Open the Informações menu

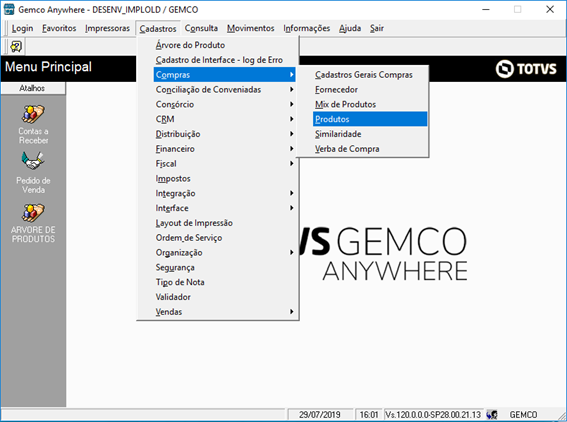pos(306,28)
